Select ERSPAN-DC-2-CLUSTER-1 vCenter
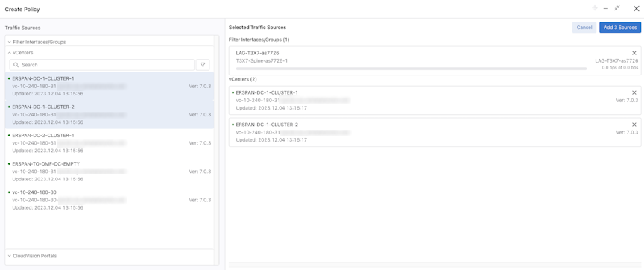Viewport: 644px width, 270px height. click(x=110, y=143)
